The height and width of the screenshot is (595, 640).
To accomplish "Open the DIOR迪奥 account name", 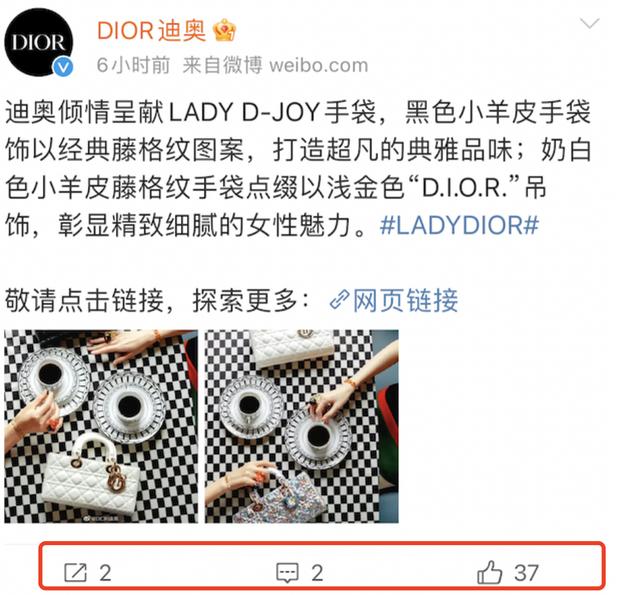I will point(151,31).
